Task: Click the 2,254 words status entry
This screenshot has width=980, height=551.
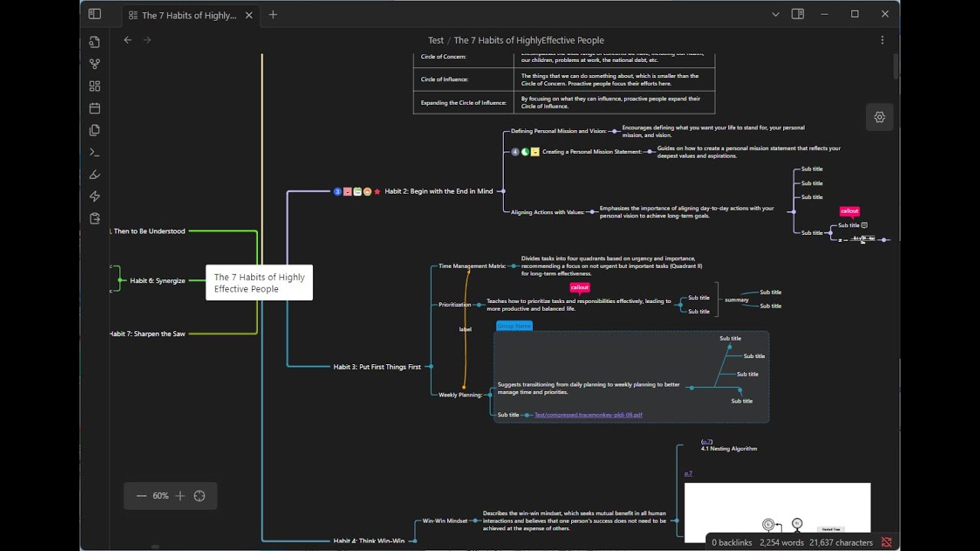Action: tap(782, 542)
